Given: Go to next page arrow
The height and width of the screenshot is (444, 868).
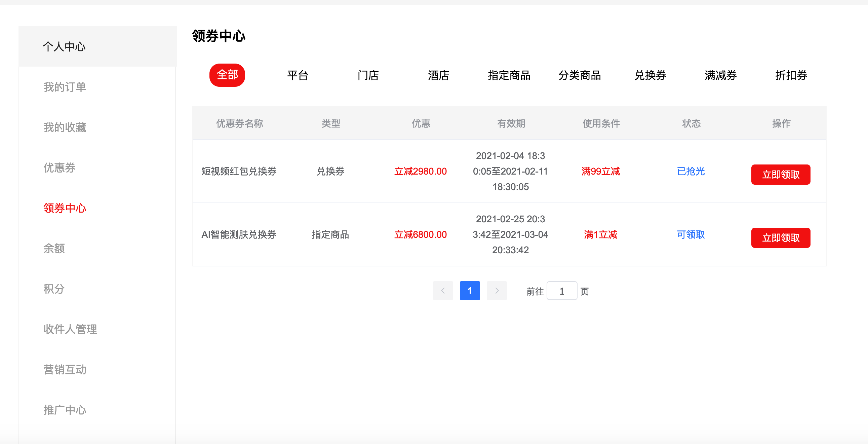Looking at the screenshot, I should tap(497, 291).
